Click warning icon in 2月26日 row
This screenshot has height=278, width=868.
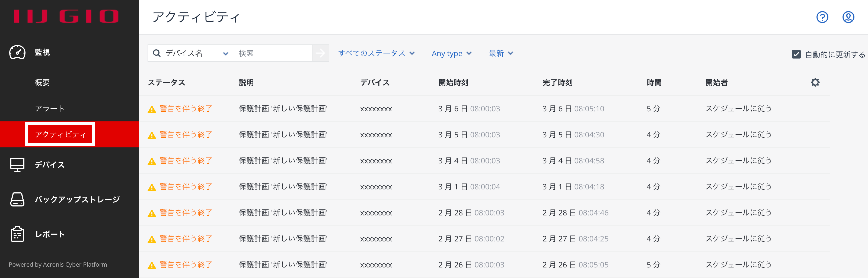pyautogui.click(x=152, y=266)
